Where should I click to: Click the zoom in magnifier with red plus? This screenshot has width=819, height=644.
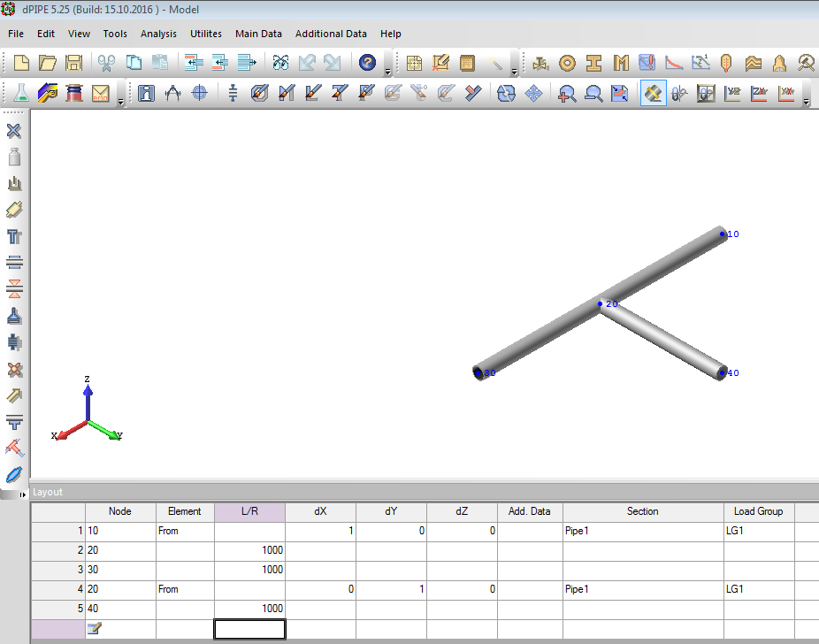tap(567, 93)
